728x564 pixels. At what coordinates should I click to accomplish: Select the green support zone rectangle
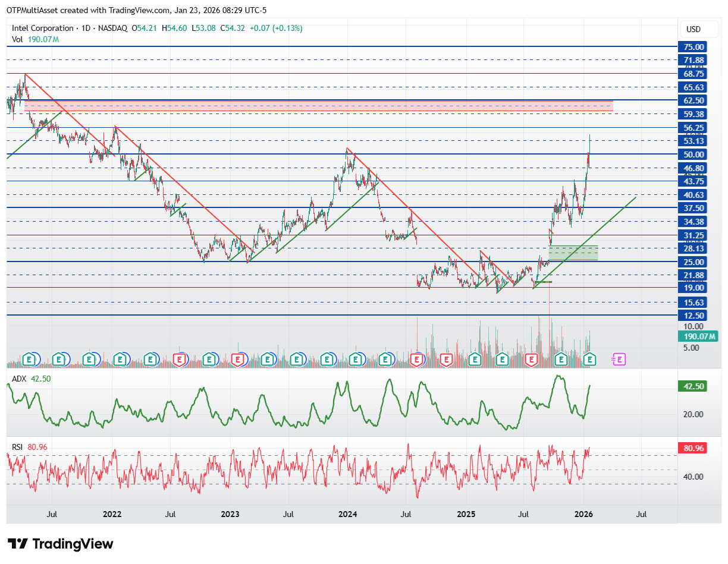[573, 253]
